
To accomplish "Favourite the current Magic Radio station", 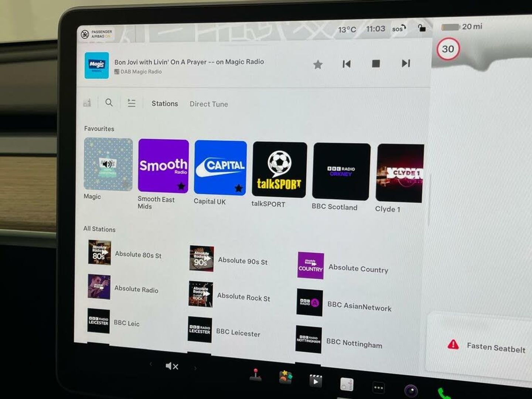I will (318, 65).
